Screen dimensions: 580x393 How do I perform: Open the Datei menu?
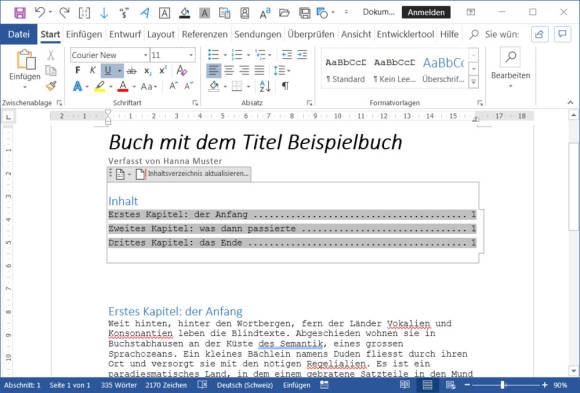pos(18,34)
